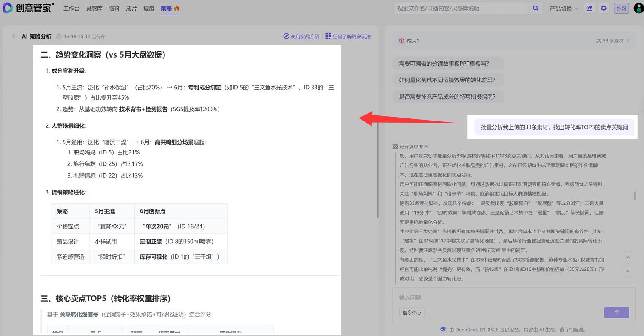Switch to the 灵感库 tab
The image size is (644, 336).
tap(94, 8)
